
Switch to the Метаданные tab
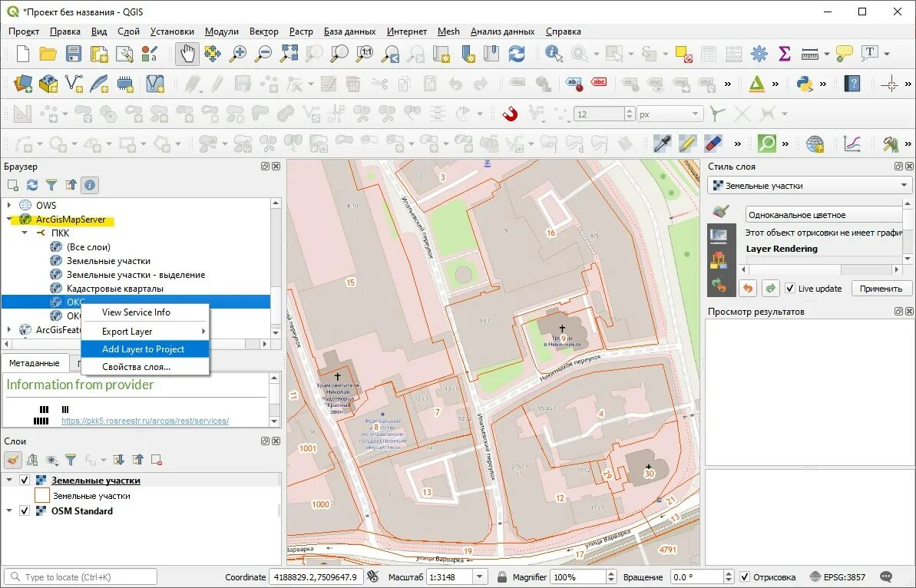[34, 363]
